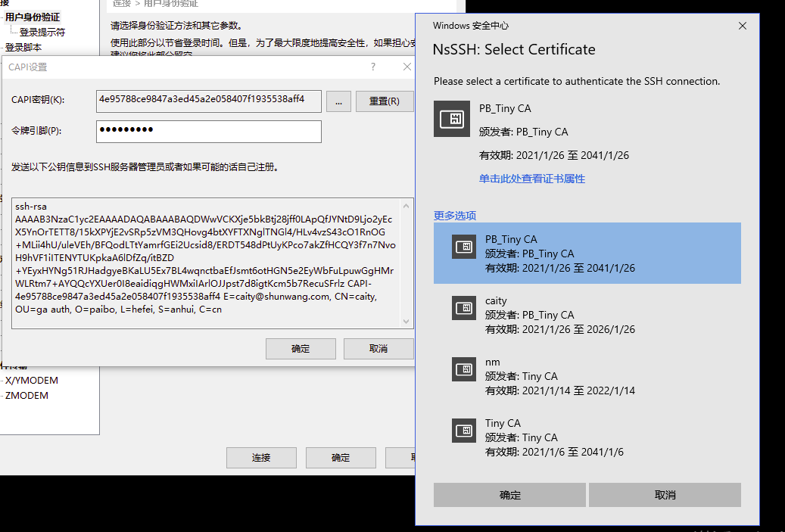
Task: Close the Windows 安全中心 dialog
Action: pos(743,26)
